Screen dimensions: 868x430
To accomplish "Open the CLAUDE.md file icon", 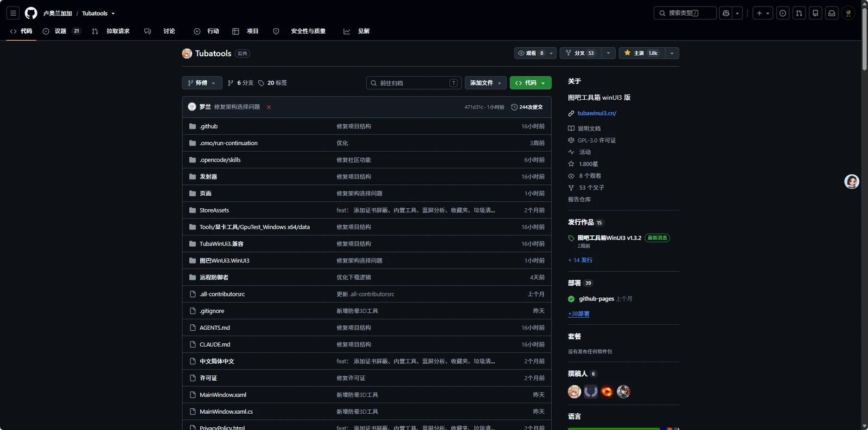I will click(x=193, y=345).
